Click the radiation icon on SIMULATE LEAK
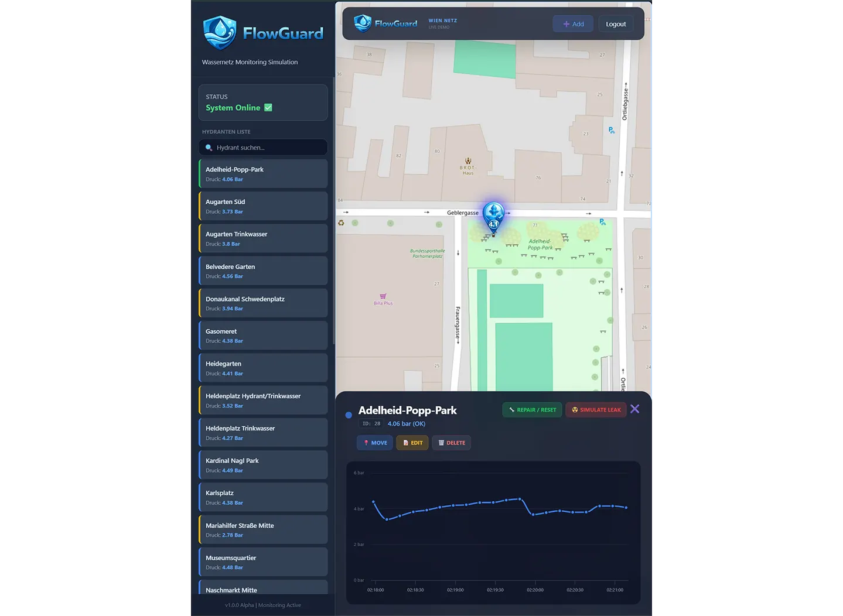 [x=576, y=409]
